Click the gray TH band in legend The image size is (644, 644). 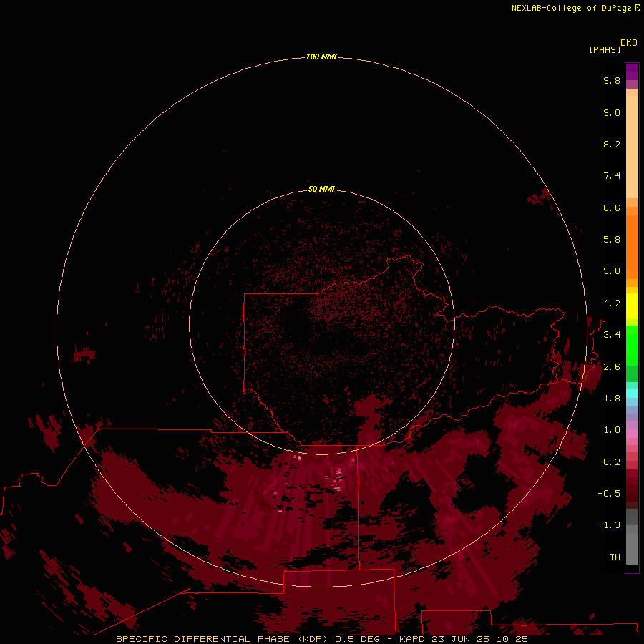tap(632, 549)
